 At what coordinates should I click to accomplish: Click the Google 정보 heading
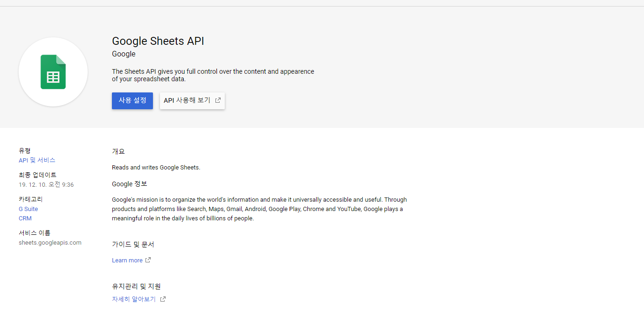click(x=130, y=184)
